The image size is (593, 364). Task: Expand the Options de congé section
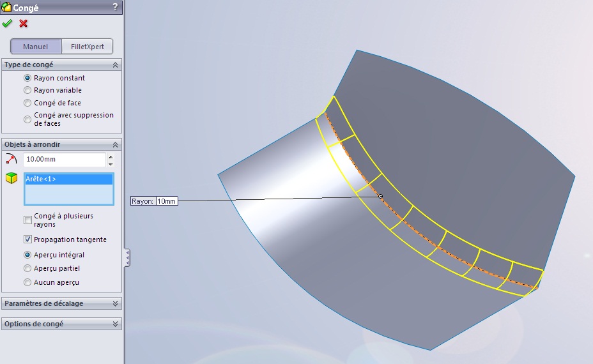[x=115, y=324]
